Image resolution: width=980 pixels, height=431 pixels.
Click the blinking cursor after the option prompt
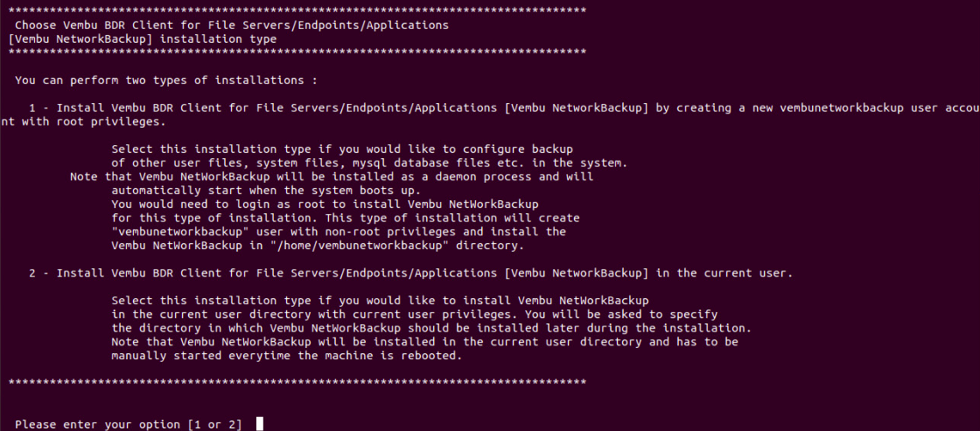tap(259, 423)
